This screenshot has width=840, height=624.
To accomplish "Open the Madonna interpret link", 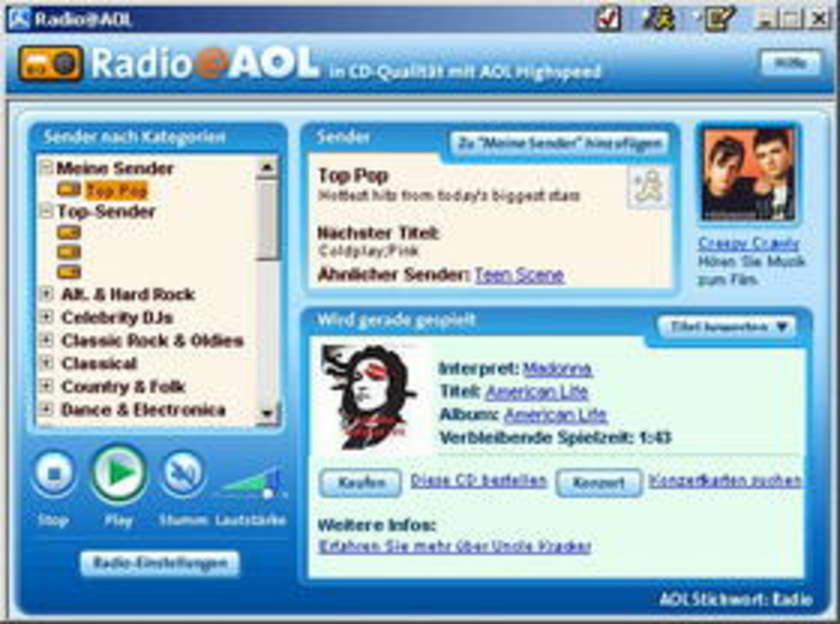I will coord(557,369).
